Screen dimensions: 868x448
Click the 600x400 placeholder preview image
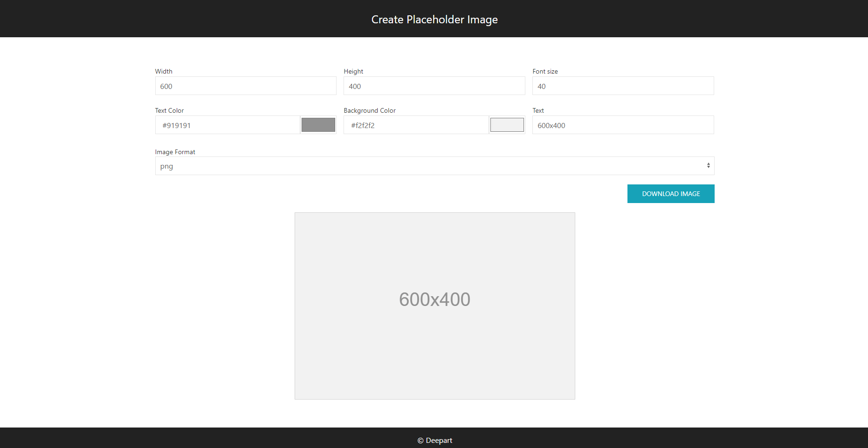click(x=435, y=306)
